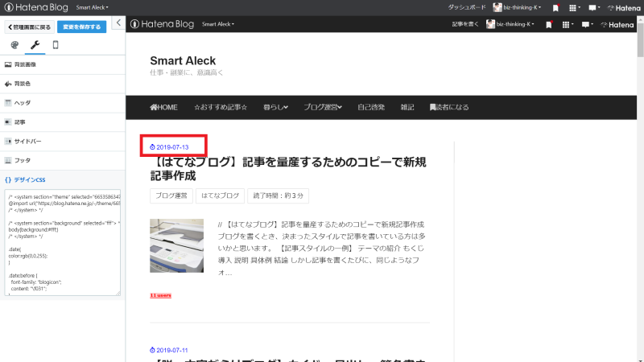Click the preview header bookmark icon
The image size is (644, 362).
[549, 25]
